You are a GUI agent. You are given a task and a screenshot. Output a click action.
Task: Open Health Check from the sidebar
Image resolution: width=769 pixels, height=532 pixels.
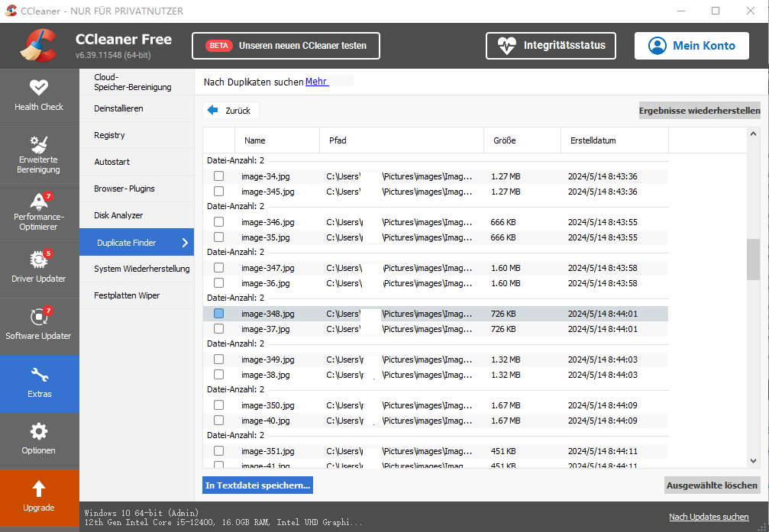pos(39,97)
